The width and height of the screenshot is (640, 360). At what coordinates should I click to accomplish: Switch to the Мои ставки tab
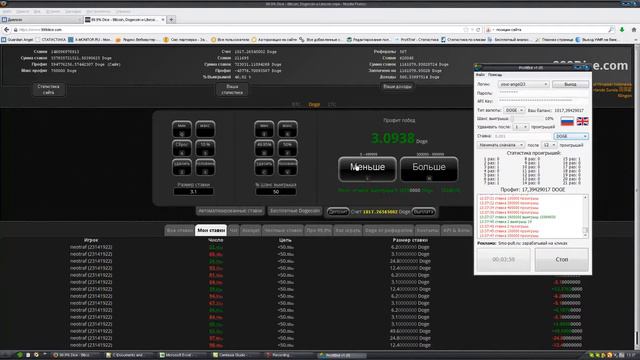click(x=211, y=230)
